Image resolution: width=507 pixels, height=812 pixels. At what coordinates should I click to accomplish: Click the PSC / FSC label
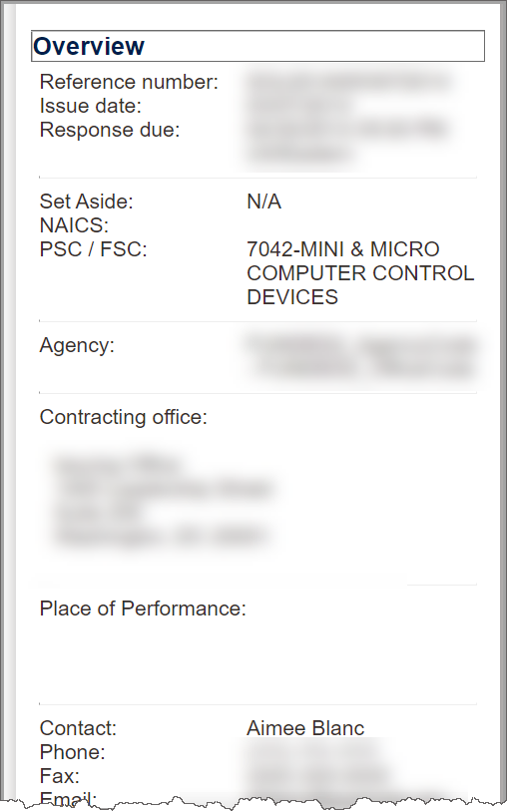pyautogui.click(x=94, y=249)
